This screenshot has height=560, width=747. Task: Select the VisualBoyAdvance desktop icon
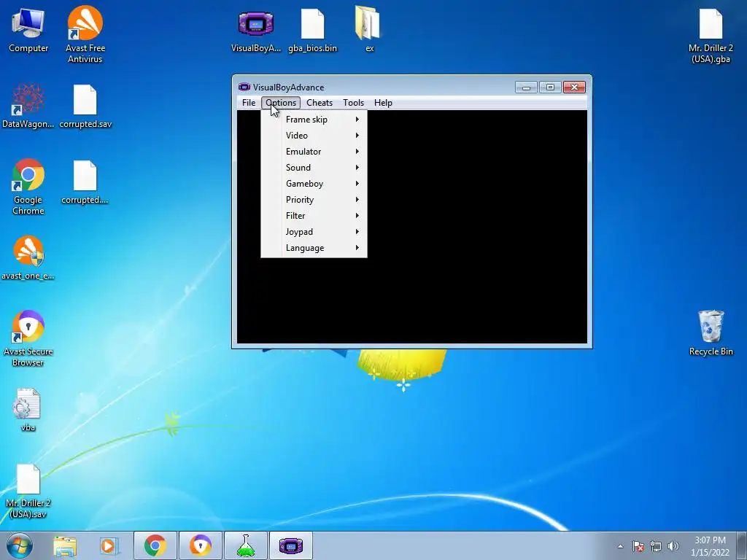(256, 30)
